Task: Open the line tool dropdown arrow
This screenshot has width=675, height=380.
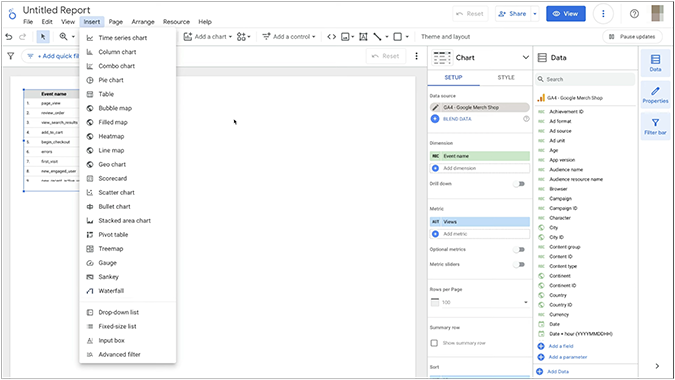Action: pos(387,37)
